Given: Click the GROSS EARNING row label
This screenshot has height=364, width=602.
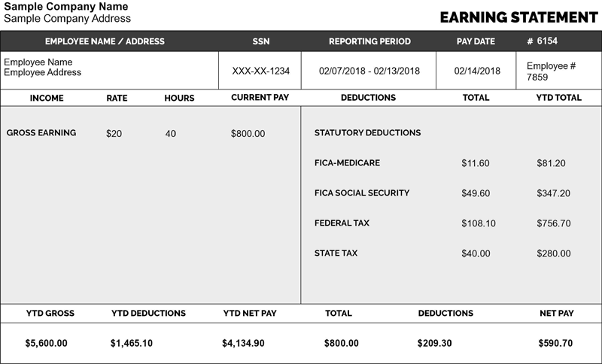Looking at the screenshot, I should tap(41, 133).
